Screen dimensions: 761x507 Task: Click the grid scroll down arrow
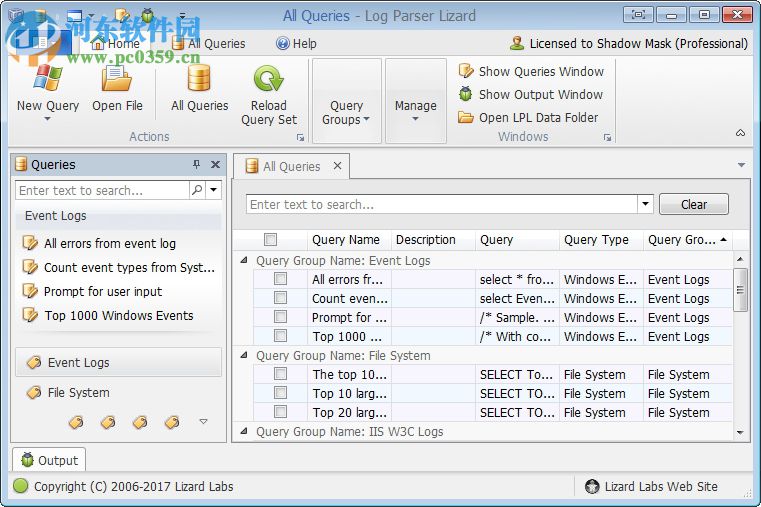(740, 432)
